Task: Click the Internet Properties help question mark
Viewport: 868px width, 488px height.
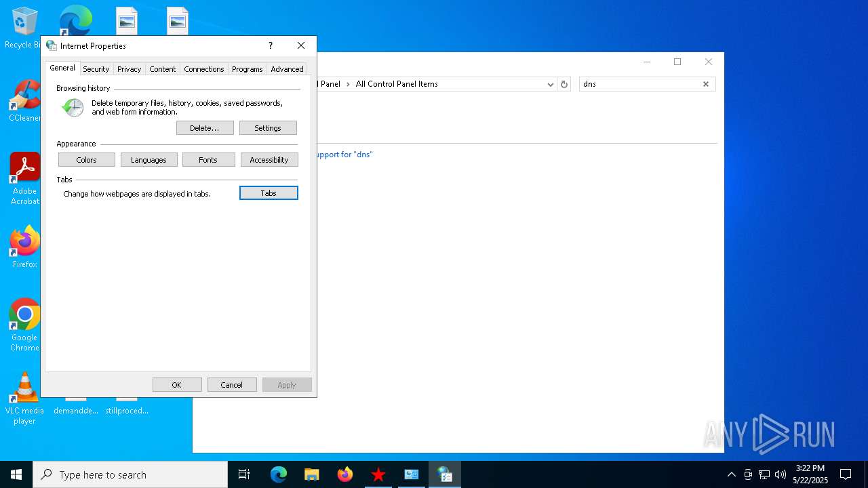Action: tap(271, 45)
